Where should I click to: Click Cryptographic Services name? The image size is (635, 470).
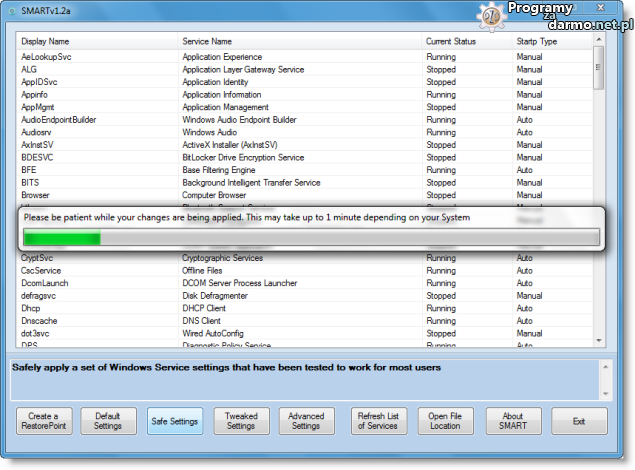click(x=222, y=258)
